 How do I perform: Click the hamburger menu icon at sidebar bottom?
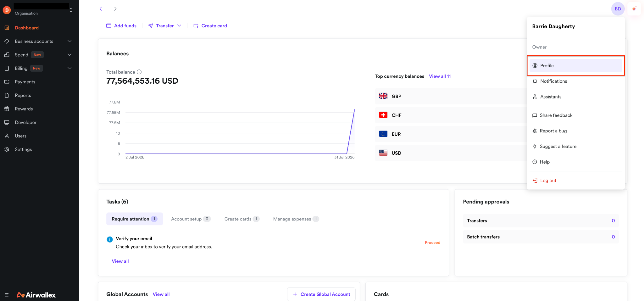[x=7, y=295]
